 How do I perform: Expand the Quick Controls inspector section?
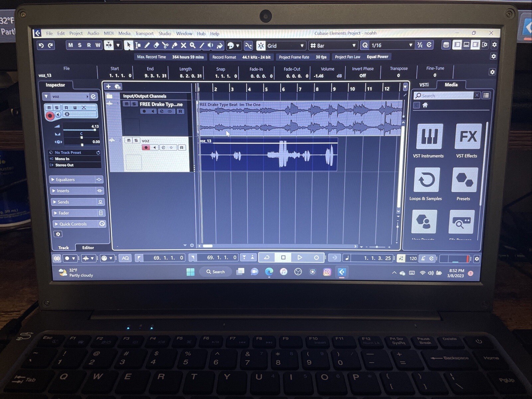tap(79, 224)
